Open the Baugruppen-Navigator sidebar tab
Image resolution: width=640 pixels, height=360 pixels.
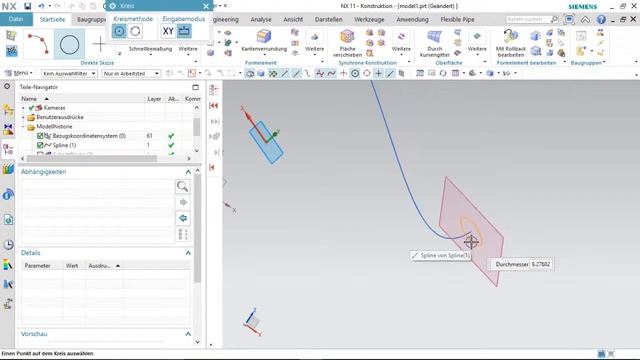coord(8,110)
